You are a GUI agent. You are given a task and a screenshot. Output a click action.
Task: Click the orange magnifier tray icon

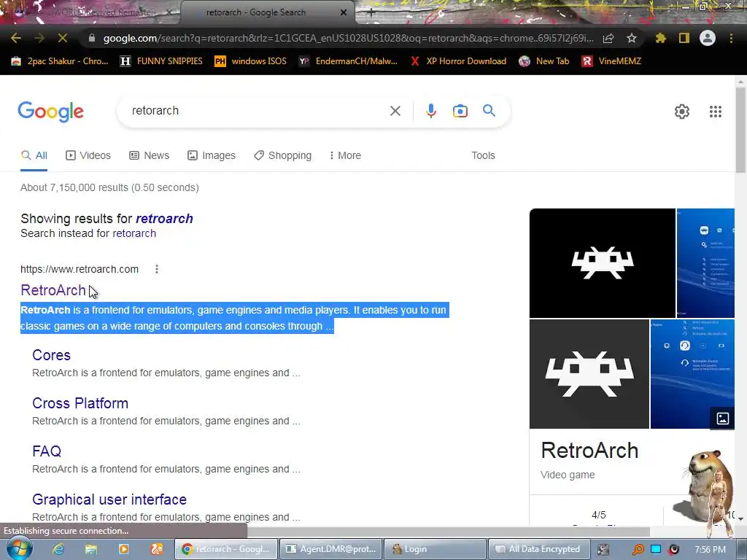tap(638, 549)
